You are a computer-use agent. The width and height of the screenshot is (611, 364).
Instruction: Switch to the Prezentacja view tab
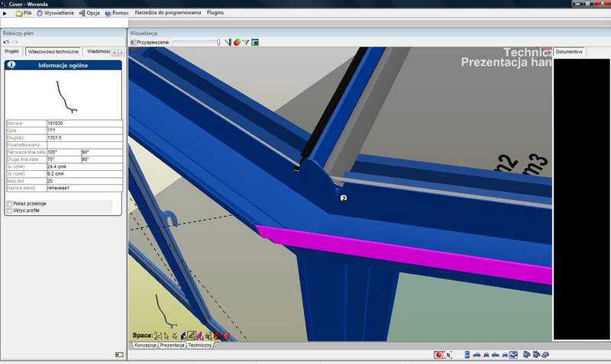[x=172, y=345]
